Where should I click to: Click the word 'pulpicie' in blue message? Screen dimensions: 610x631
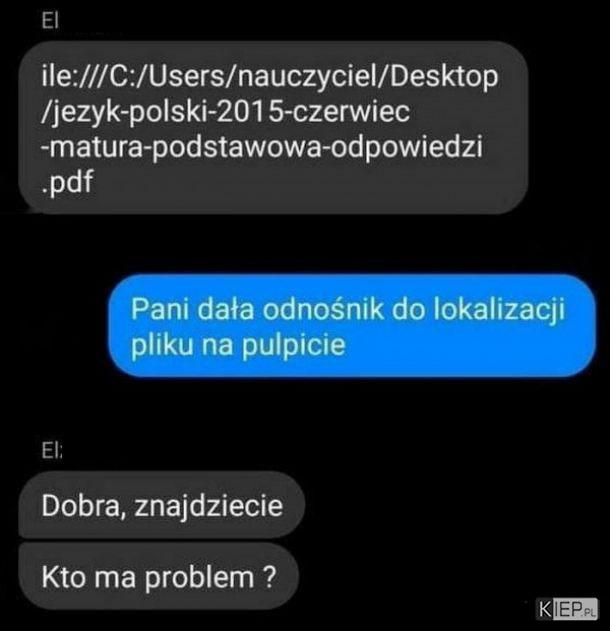293,345
